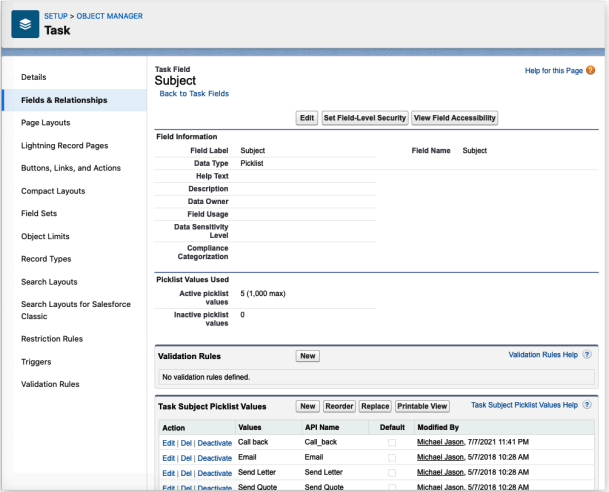Viewport: 609px width, 492px height.
Task: Click the Action column header
Action: tap(174, 428)
